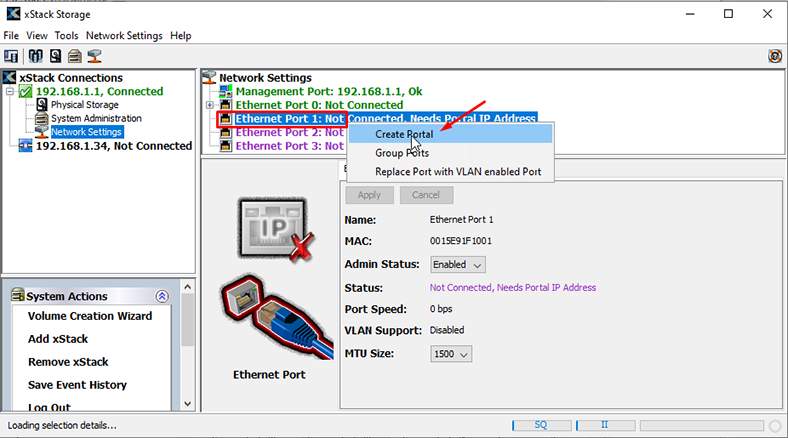Collapse the System Actions panel
Screen dimensions: 788x438
162,296
